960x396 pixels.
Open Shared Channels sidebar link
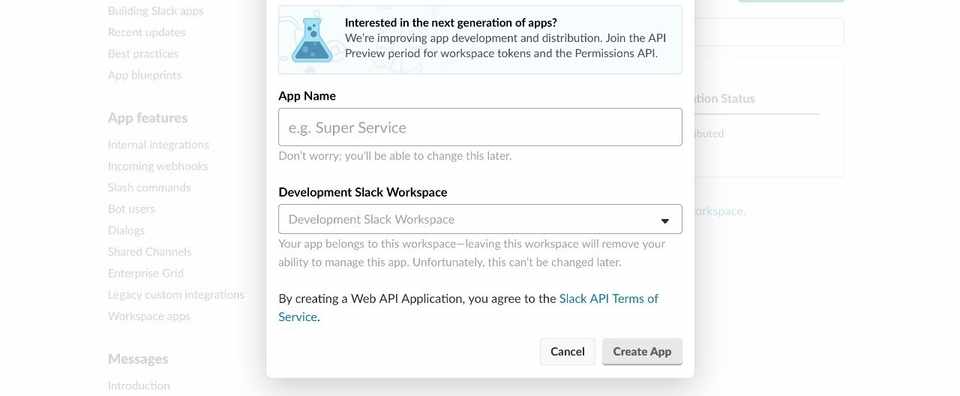(149, 252)
